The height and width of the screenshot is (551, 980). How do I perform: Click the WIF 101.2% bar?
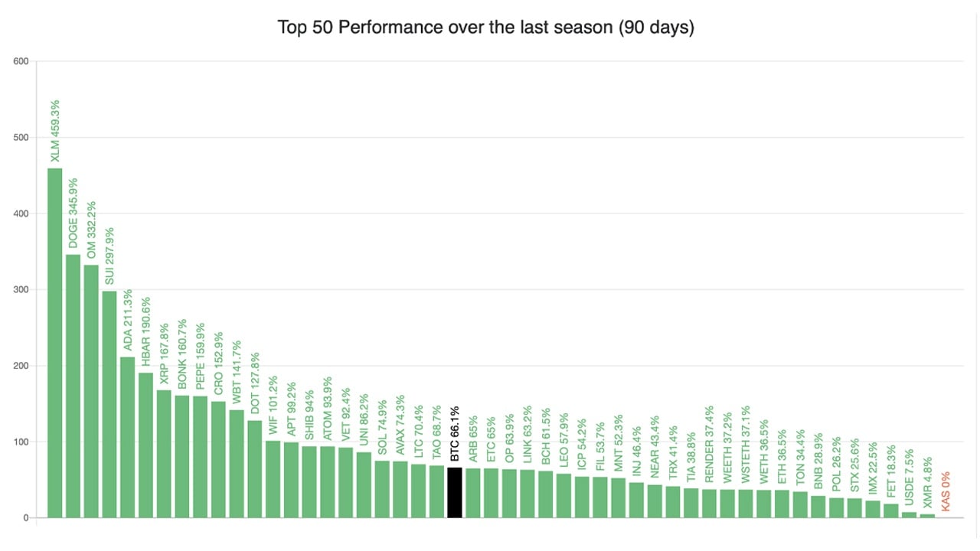coord(273,480)
